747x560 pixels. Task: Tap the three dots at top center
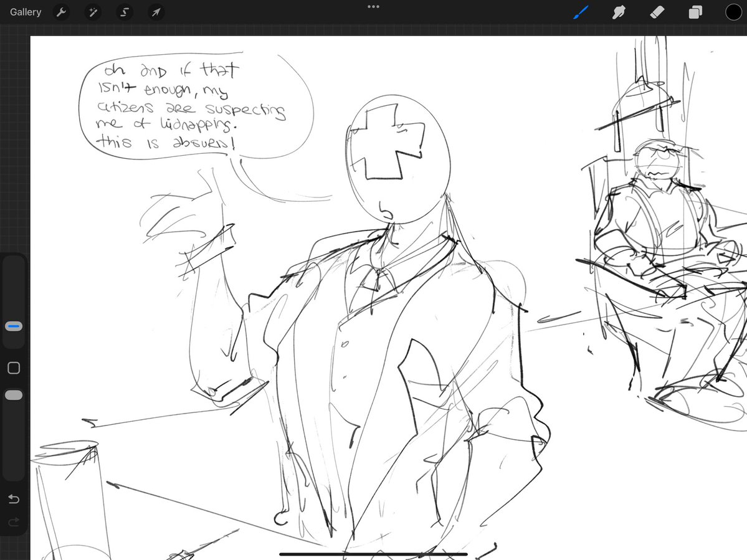tap(374, 7)
